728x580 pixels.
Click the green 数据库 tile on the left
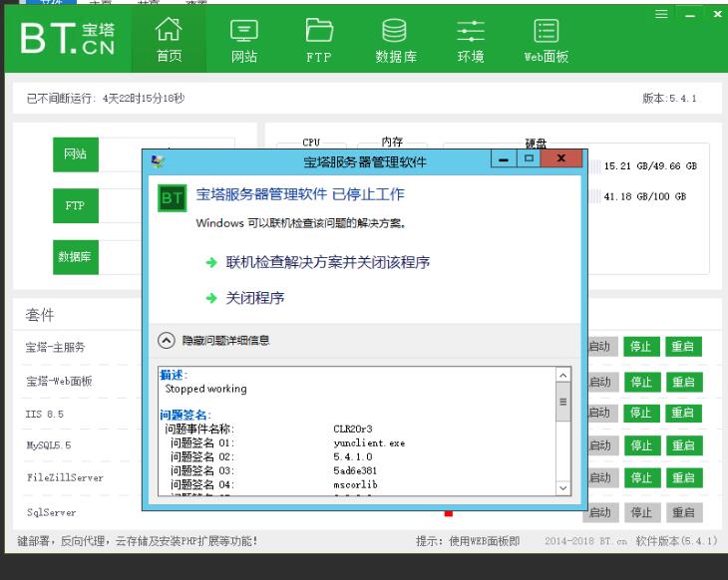[76, 257]
